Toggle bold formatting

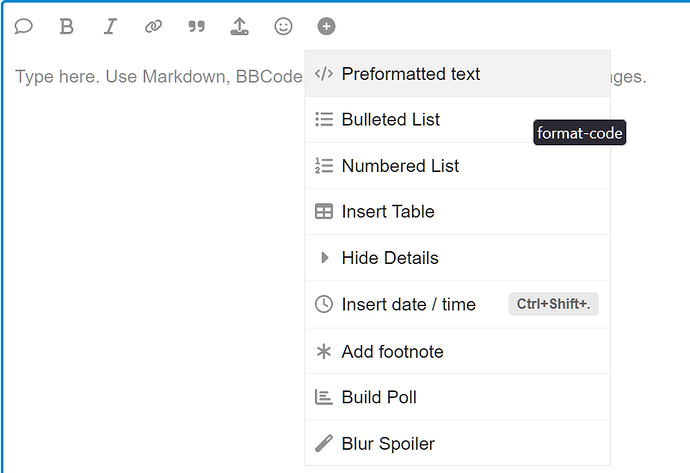pos(66,26)
